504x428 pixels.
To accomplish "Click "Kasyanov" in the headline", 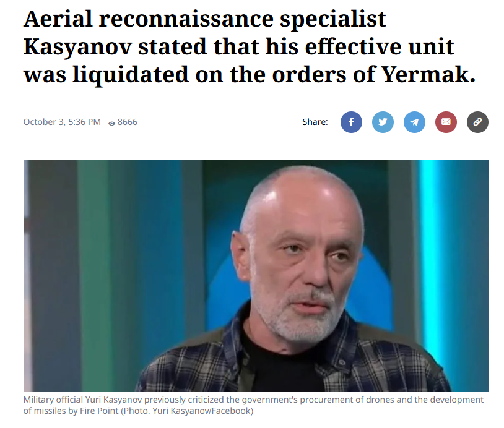I will click(77, 47).
